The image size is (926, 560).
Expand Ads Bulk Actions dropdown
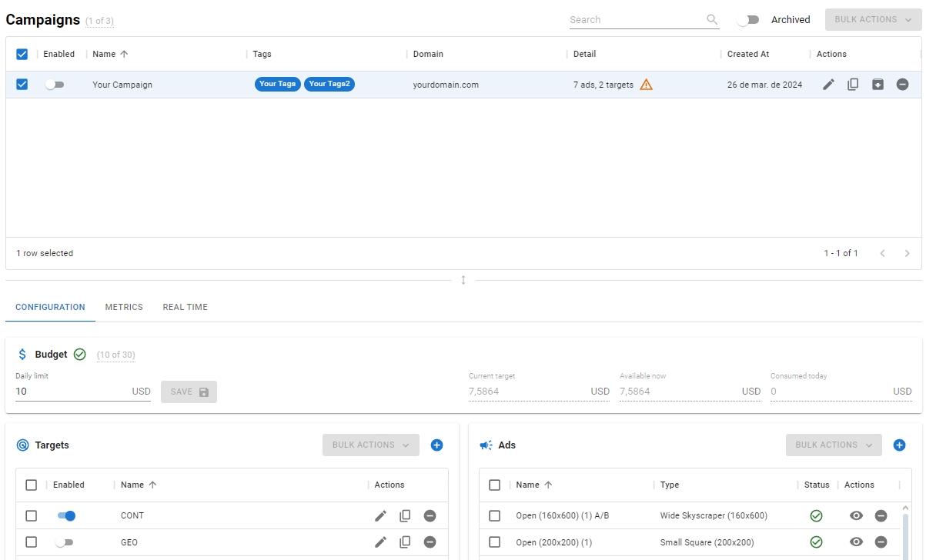(x=834, y=445)
